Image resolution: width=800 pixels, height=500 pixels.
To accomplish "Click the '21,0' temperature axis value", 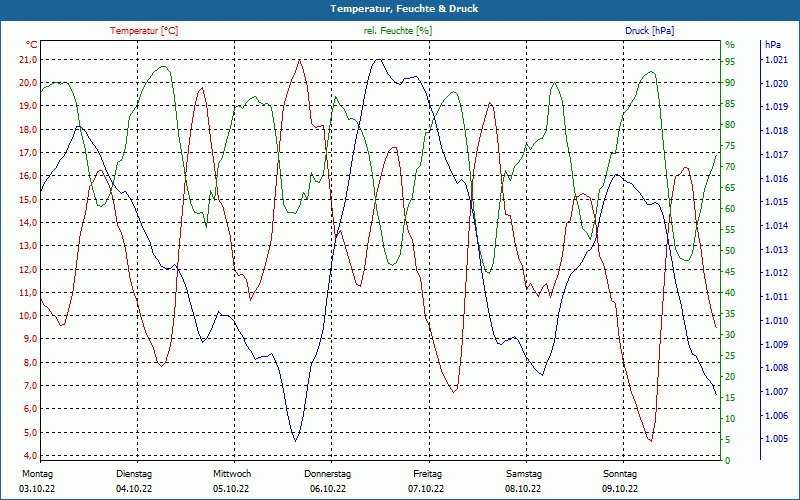I will 28,60.
